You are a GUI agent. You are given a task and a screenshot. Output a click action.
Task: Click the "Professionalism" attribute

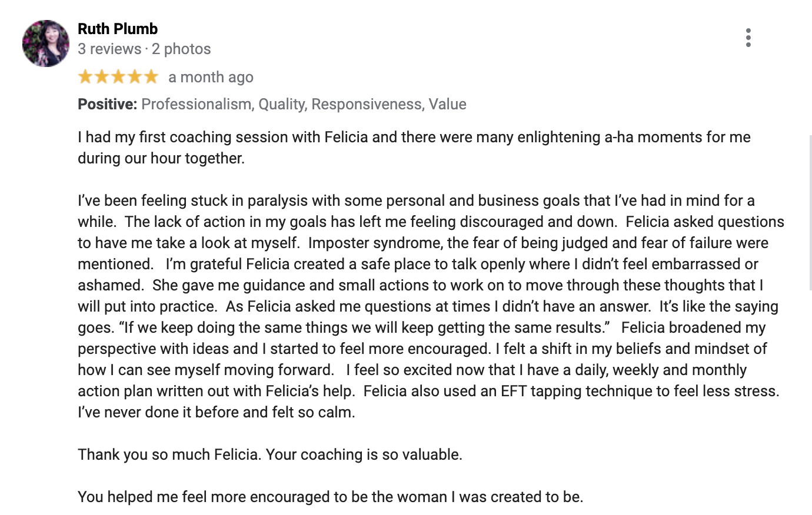pyautogui.click(x=196, y=104)
